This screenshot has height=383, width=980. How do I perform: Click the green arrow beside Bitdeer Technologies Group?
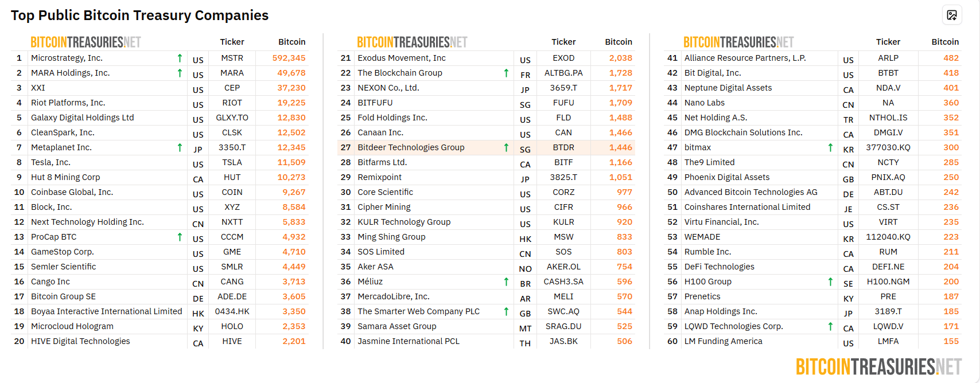pyautogui.click(x=506, y=147)
